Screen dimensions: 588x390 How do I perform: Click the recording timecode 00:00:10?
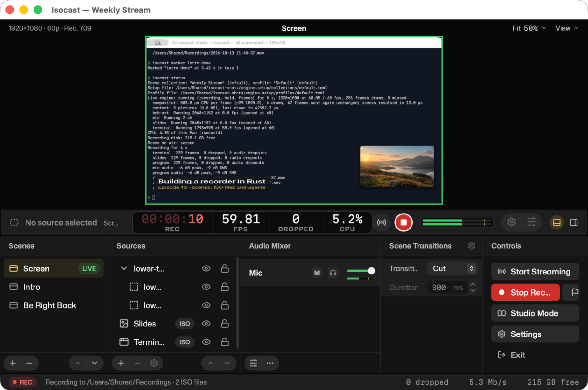click(172, 219)
